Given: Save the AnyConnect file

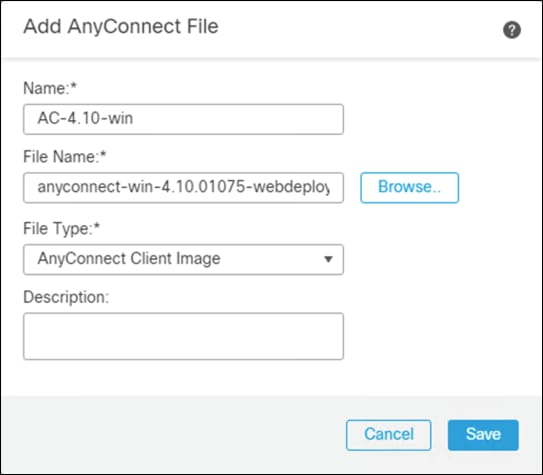Looking at the screenshot, I should [483, 435].
